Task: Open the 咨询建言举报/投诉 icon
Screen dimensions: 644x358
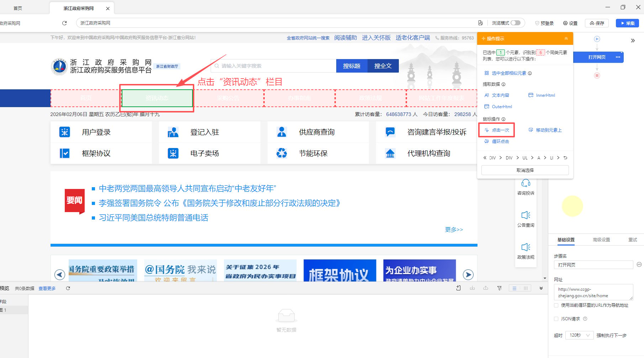Action: click(x=390, y=132)
